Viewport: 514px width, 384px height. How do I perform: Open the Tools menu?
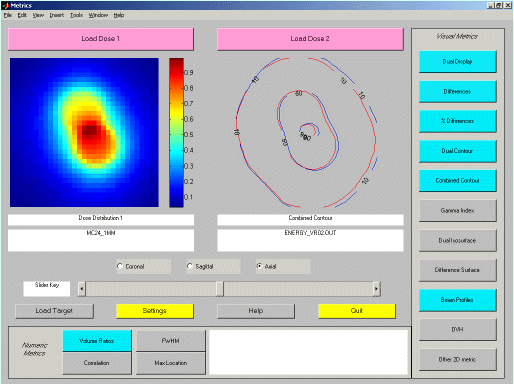pyautogui.click(x=76, y=15)
